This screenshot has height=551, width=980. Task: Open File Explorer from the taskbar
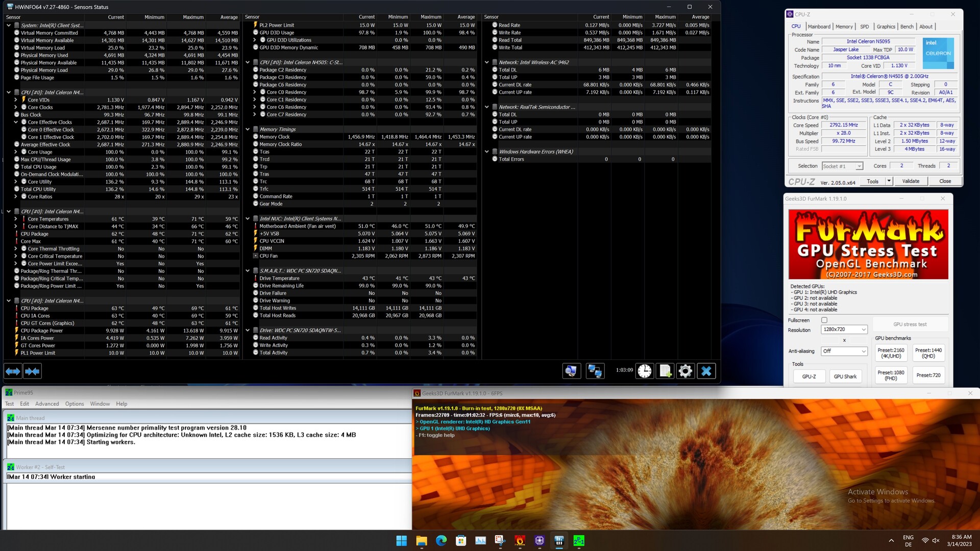(x=421, y=541)
